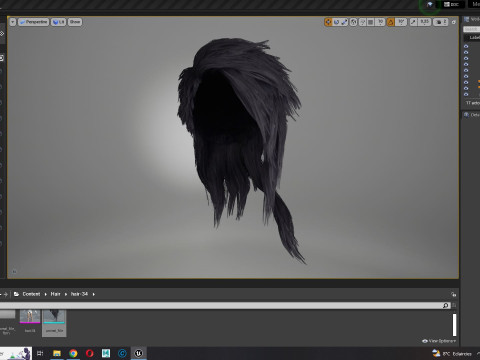Toggle visibility eye of sixth outliner row

(466, 76)
